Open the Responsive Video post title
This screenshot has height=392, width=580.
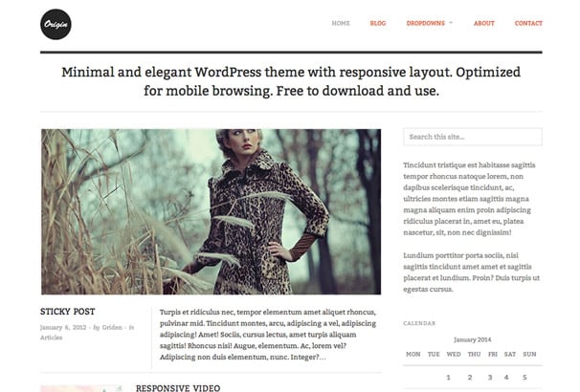tap(178, 388)
